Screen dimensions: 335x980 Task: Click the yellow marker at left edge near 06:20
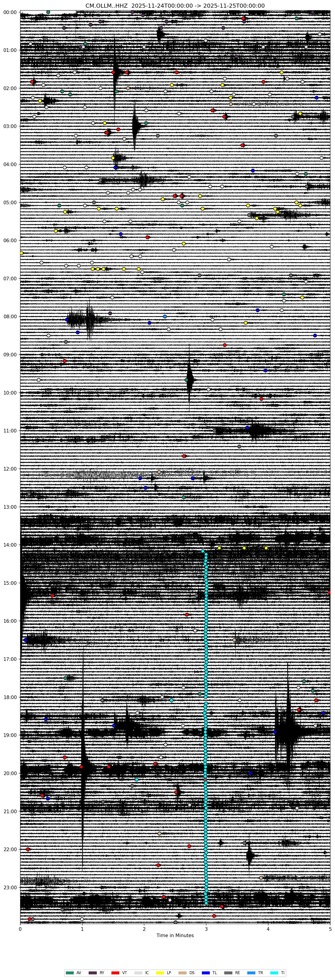21,253
